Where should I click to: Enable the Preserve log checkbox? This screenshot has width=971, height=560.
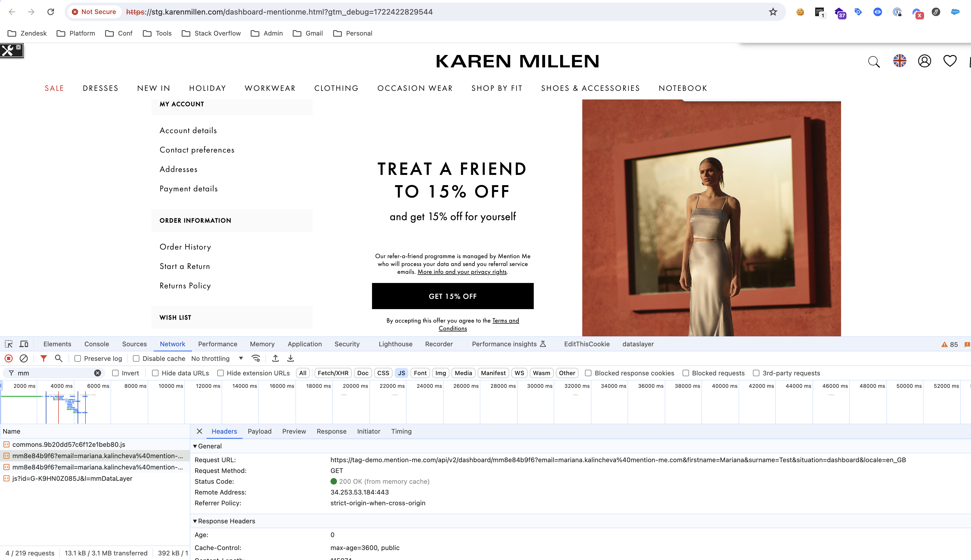tap(77, 358)
